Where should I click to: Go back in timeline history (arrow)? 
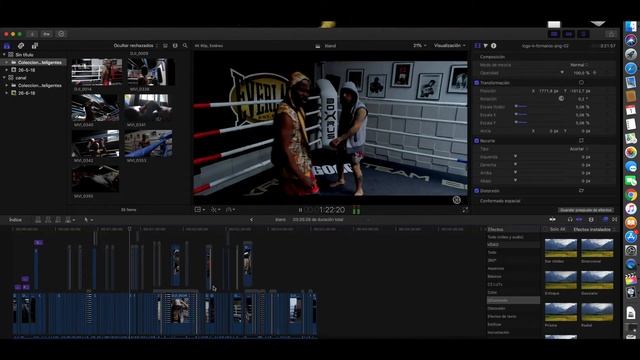[x=251, y=220]
